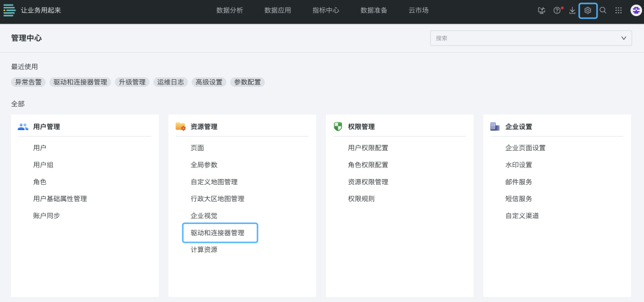Open 驱动和连接器管理 under 资源管理

pyautogui.click(x=220, y=233)
